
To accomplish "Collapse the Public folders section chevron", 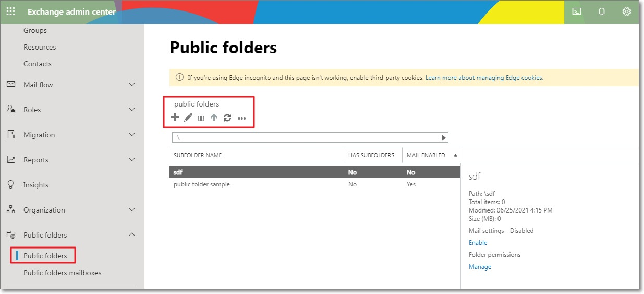I will [132, 235].
